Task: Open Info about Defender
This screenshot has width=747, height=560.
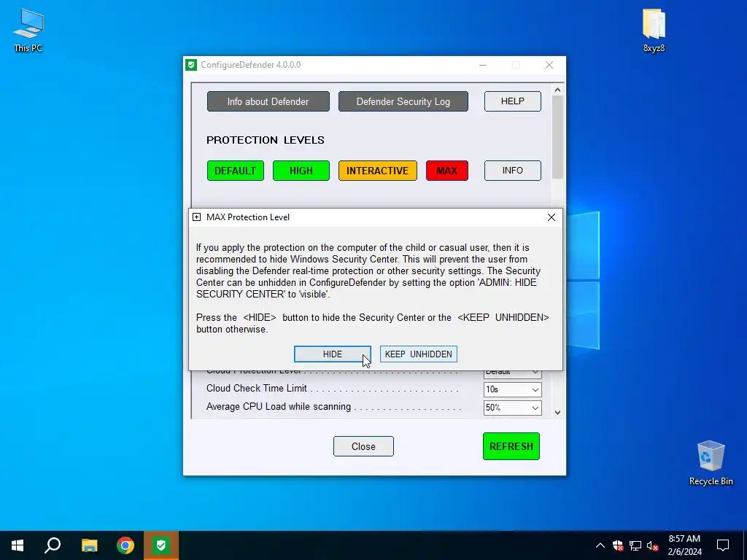Action: coord(268,101)
